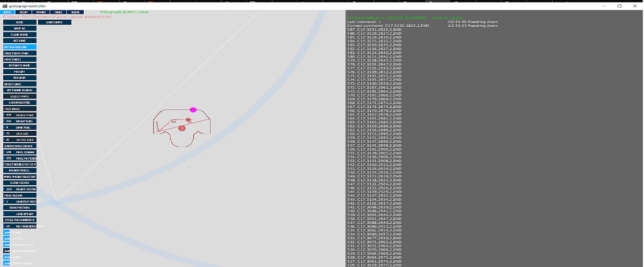The height and width of the screenshot is (267, 644).
Task: Click CYCLE PREVIEW STYLE
Action: pyautogui.click(x=20, y=164)
